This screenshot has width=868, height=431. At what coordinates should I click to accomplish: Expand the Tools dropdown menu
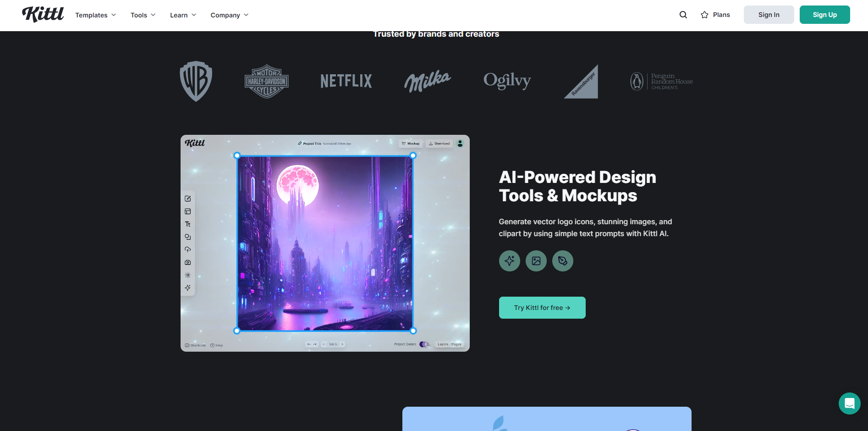point(143,15)
